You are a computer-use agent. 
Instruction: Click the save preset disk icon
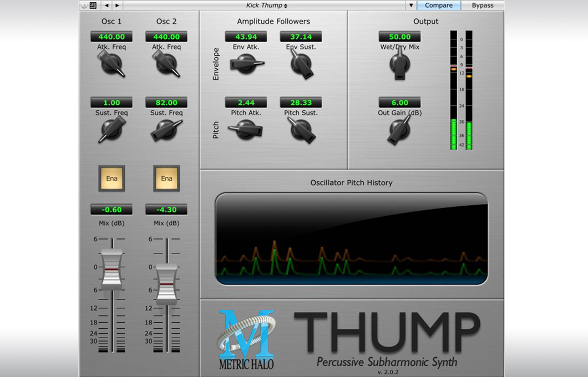click(93, 5)
